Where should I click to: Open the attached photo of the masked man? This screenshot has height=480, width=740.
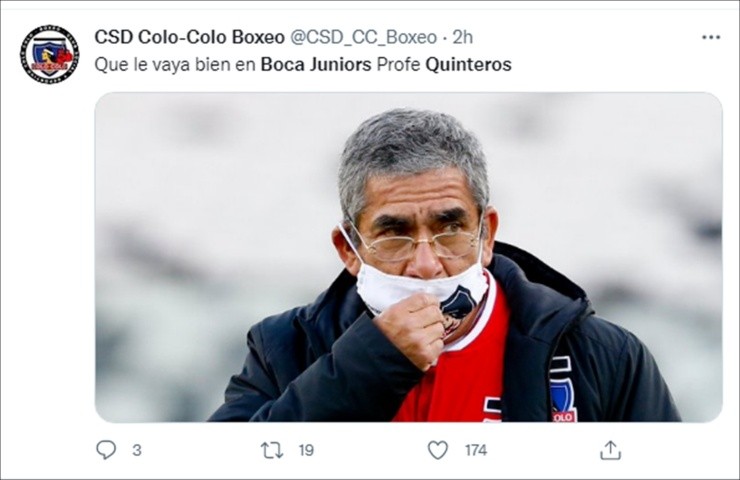click(x=408, y=257)
